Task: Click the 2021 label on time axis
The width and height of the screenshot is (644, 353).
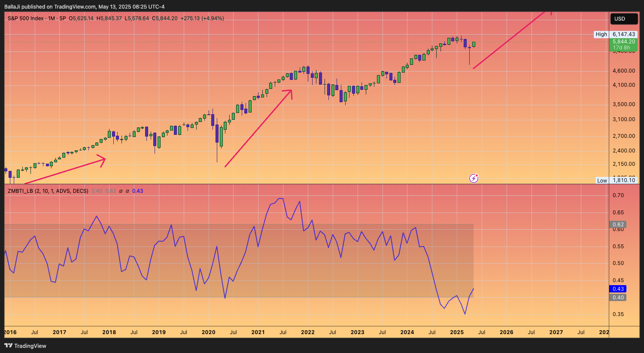Action: 258,332
